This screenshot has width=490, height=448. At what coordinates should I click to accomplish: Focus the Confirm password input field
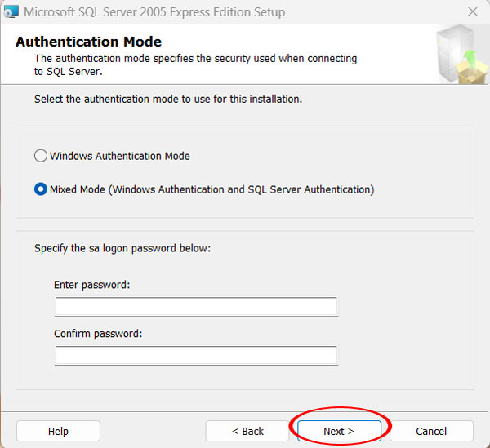[196, 356]
